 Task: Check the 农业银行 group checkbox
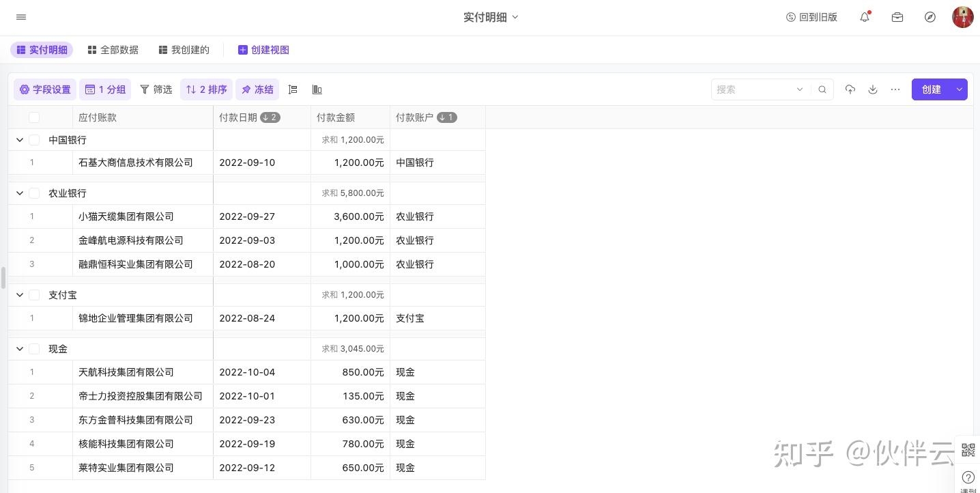34,193
